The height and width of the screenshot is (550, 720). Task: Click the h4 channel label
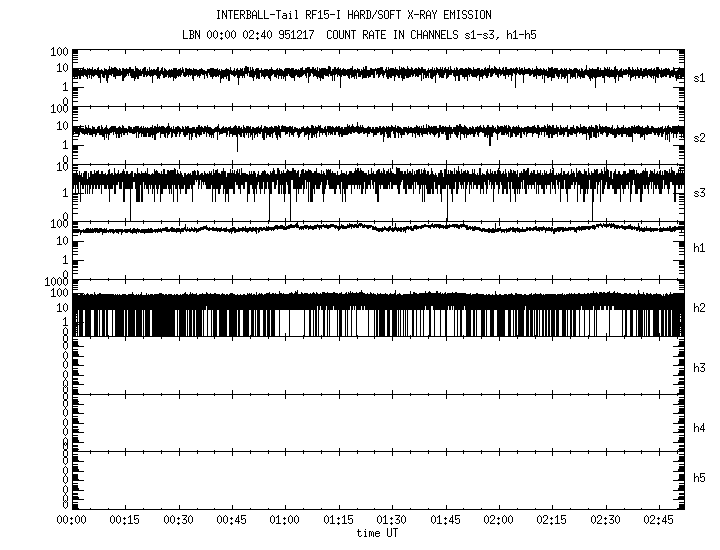(699, 428)
